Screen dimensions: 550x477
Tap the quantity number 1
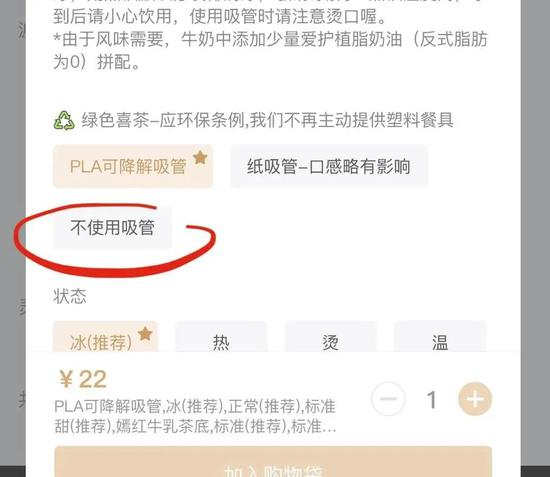tap(432, 400)
